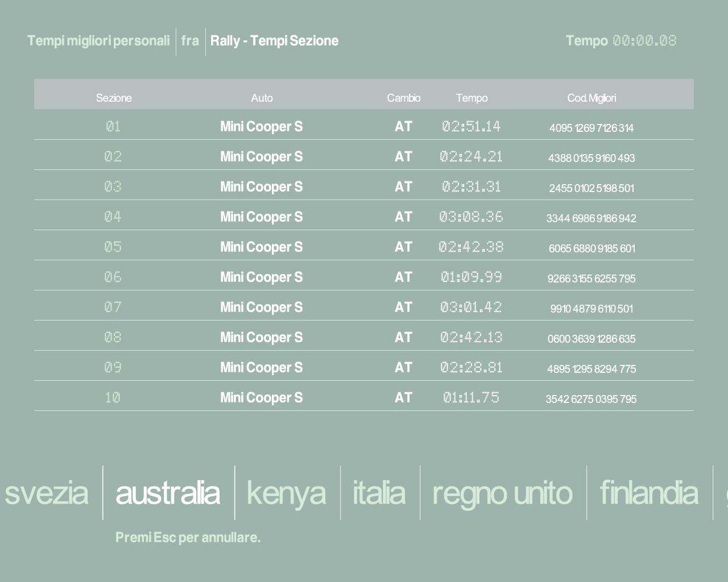Click the Cod. Migliori column header

click(591, 98)
